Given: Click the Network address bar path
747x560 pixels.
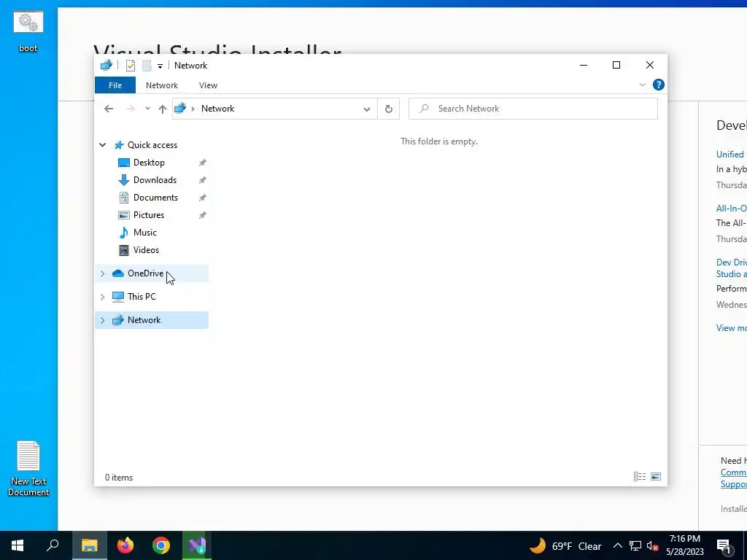Looking at the screenshot, I should tap(217, 109).
